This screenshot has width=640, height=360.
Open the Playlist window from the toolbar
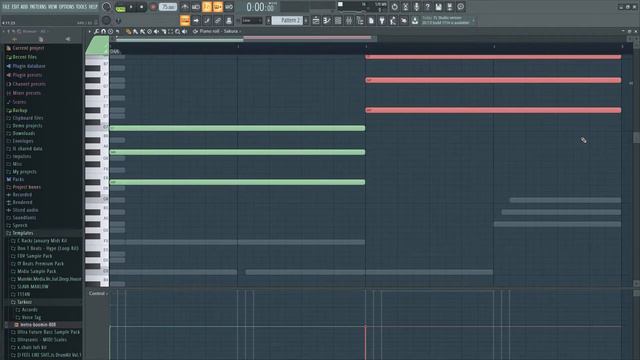click(x=316, y=20)
